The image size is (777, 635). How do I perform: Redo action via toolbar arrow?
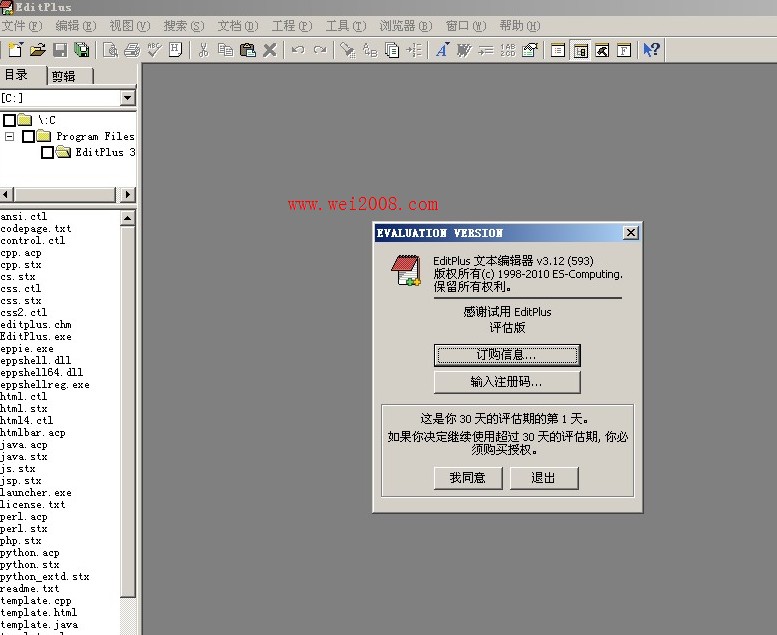click(x=320, y=50)
